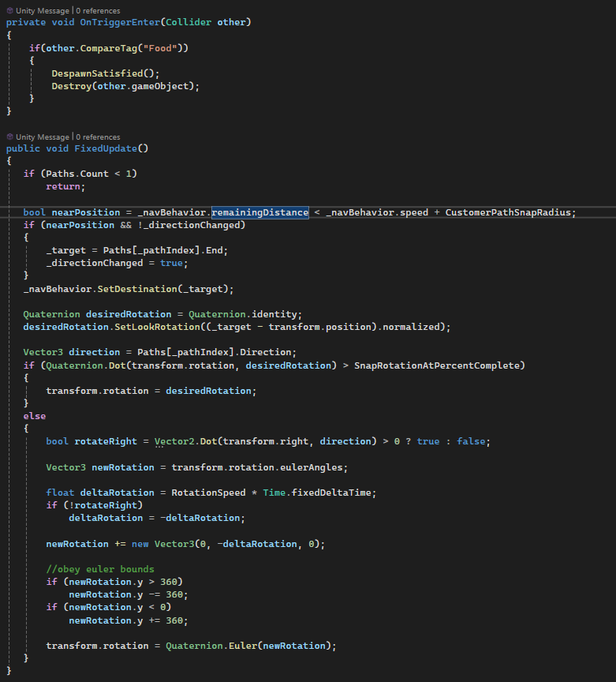Select the Collider parameter type
Viewport: 616px width, 682px height.
point(189,22)
